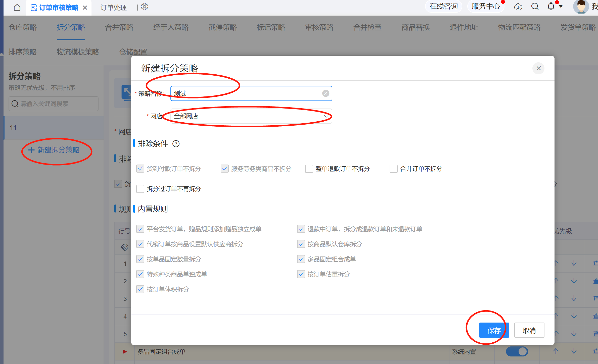Move 多品固定组合成单 row down

coord(574,351)
